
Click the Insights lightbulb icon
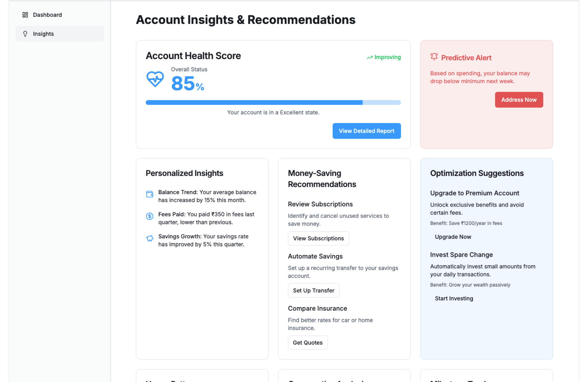tap(25, 34)
